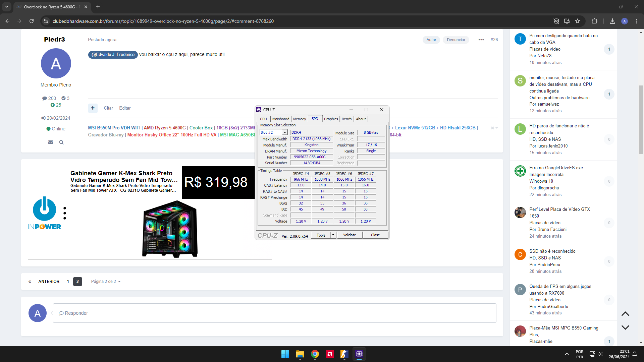
Task: Go to page 1 of topic
Action: coord(68,282)
